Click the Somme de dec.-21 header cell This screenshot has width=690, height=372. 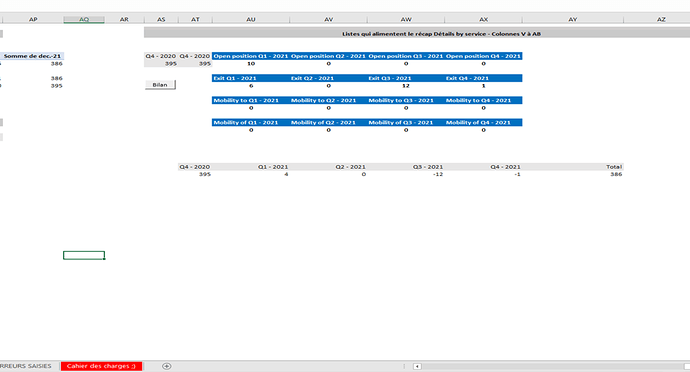click(x=32, y=56)
